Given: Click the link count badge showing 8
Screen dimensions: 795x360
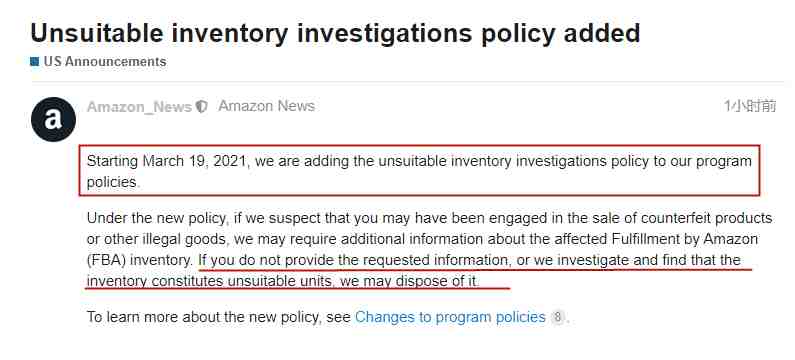Looking at the screenshot, I should (557, 317).
